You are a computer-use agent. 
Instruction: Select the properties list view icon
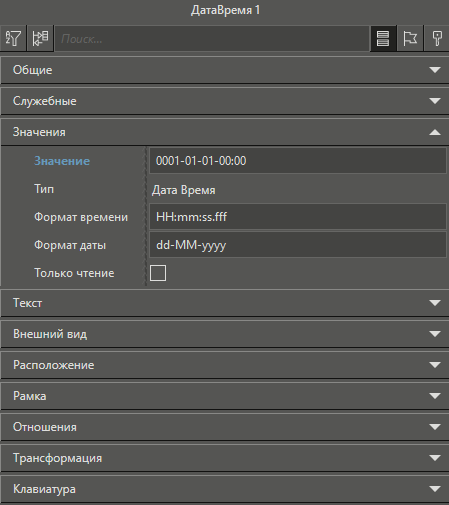[383, 38]
